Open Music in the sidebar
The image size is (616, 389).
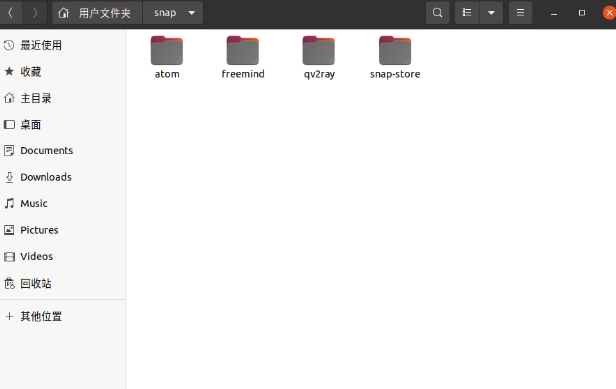tap(63, 204)
